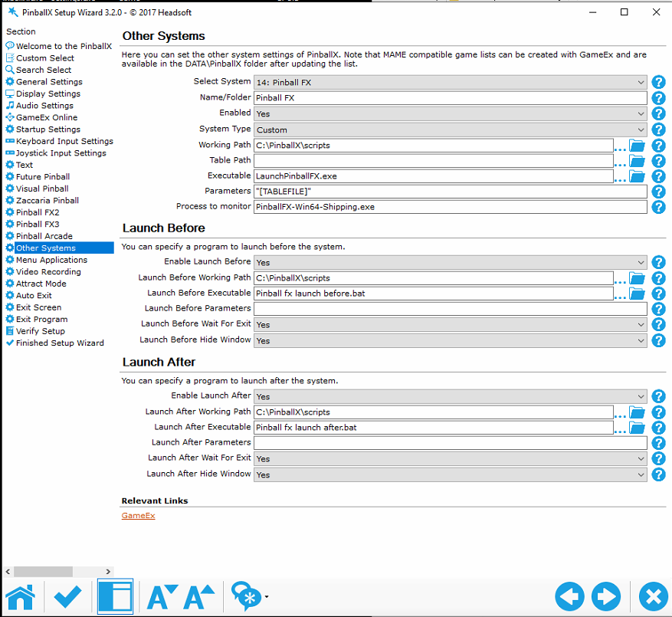Open help for Process to monitor

[x=658, y=207]
